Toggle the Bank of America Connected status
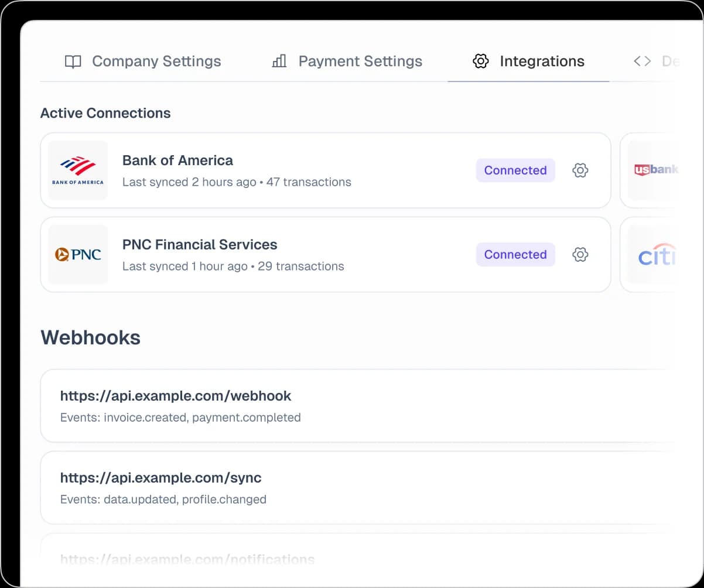This screenshot has width=704, height=588. tap(515, 170)
